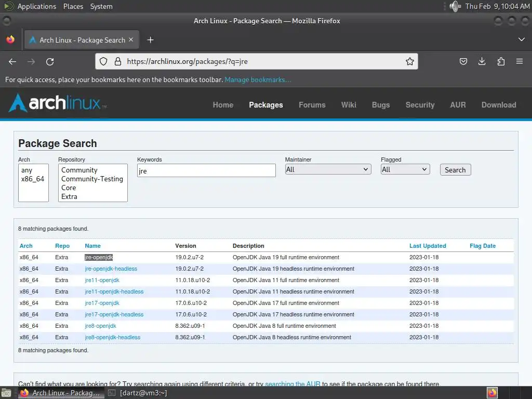
Task: Open the Places menu
Action: [x=73, y=6]
